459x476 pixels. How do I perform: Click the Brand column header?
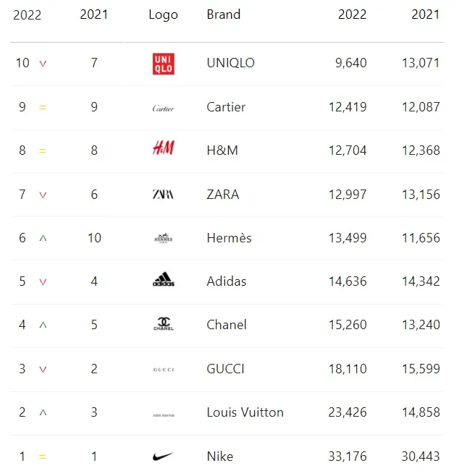click(224, 14)
